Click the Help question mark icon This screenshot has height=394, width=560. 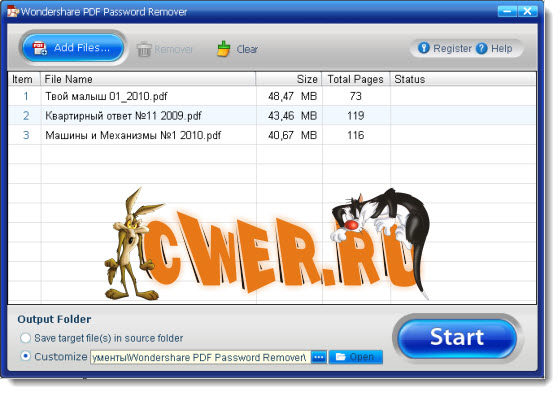(481, 48)
